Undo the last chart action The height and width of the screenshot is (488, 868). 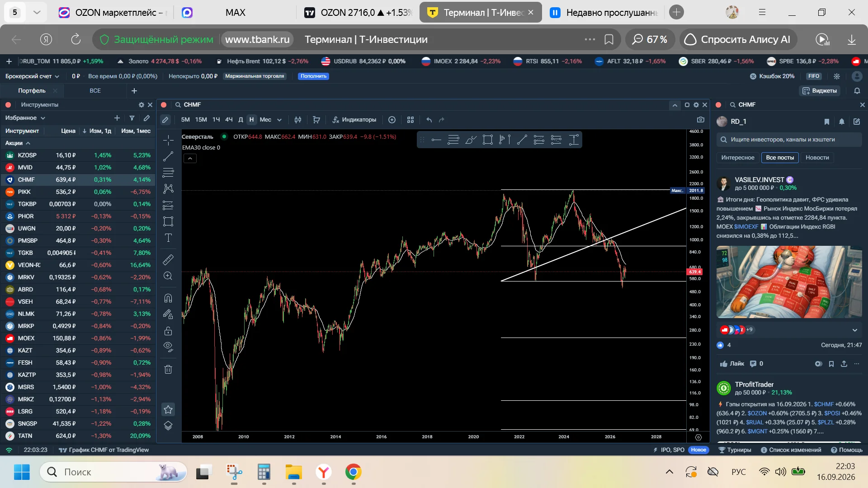pyautogui.click(x=429, y=120)
